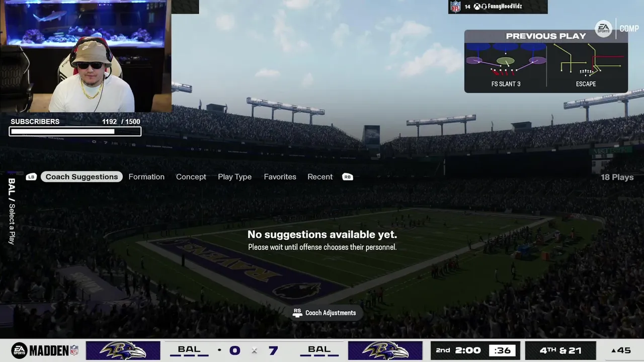Viewport: 644px width, 362px height.
Task: Click the right Ravens team logo
Action: point(385,350)
